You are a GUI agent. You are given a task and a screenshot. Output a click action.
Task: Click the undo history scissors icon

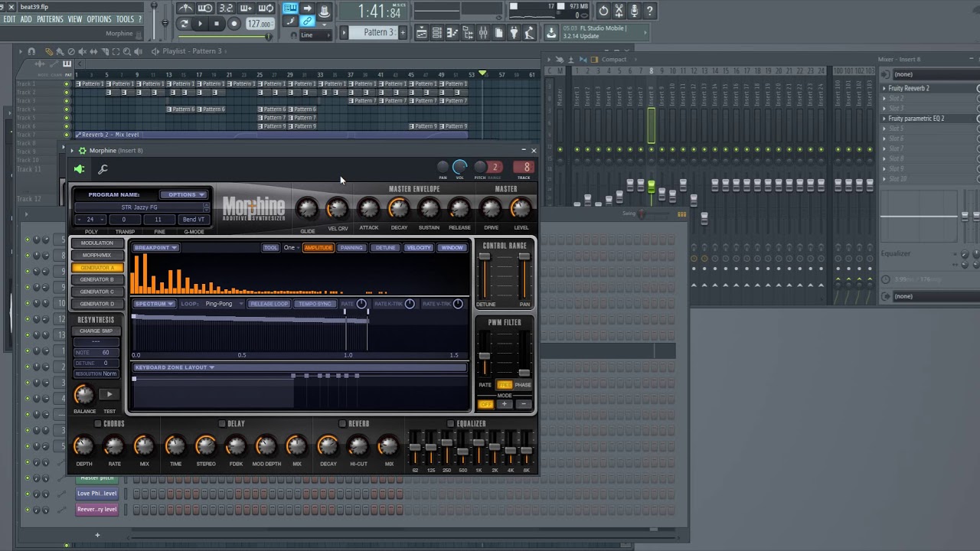[619, 11]
